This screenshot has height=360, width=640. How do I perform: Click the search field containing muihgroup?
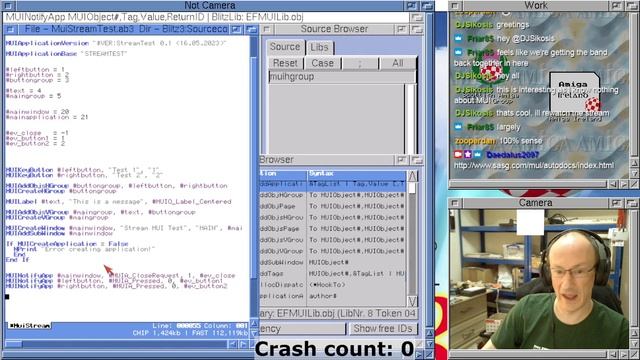pos(342,77)
